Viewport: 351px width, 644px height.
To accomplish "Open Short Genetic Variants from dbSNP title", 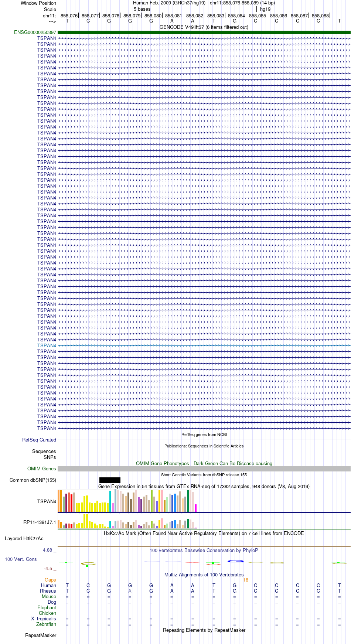I will pyautogui.click(x=204, y=475).
